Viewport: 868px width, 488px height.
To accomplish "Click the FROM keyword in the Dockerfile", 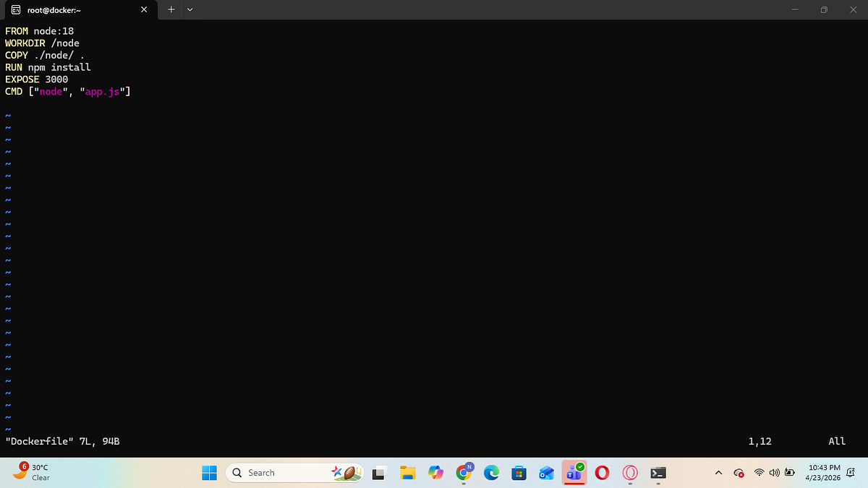I will 17,31.
